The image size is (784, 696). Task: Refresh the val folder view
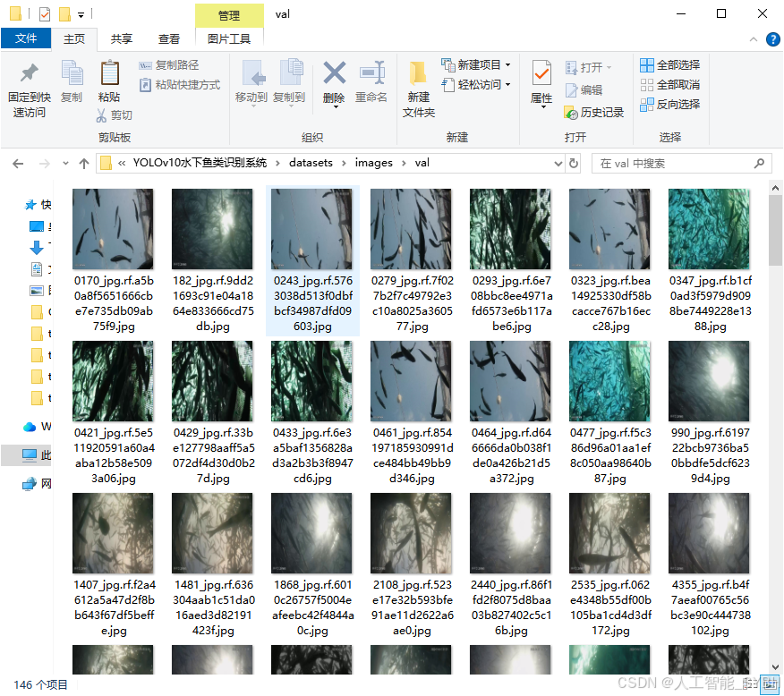coord(574,164)
